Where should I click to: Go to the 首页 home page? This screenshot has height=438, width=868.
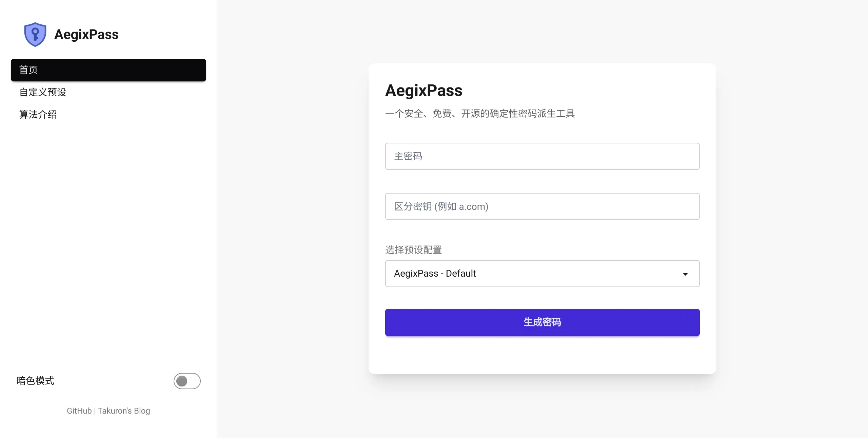coord(108,70)
